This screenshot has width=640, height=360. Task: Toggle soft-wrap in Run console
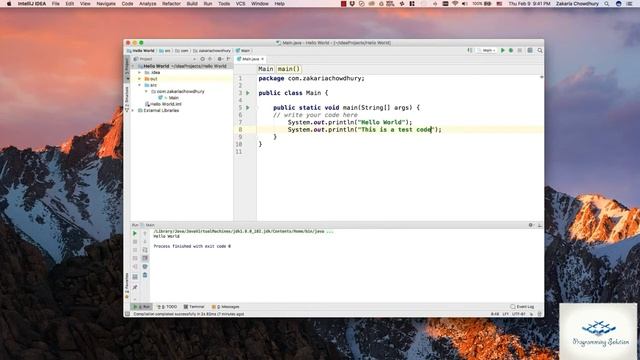[145, 250]
